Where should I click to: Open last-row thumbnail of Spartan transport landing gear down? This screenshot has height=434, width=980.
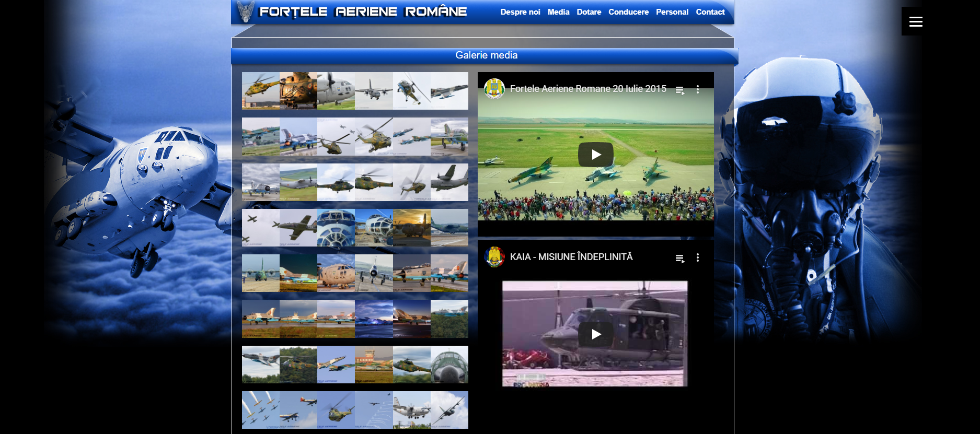pos(412,410)
